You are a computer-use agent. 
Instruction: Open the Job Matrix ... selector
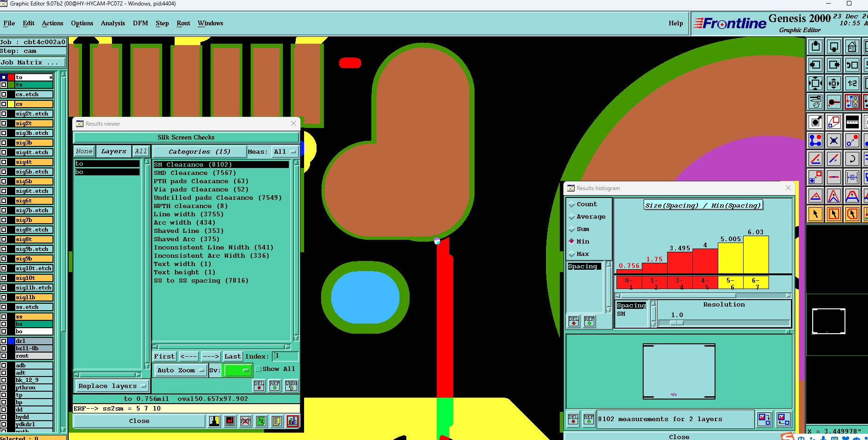(x=33, y=63)
